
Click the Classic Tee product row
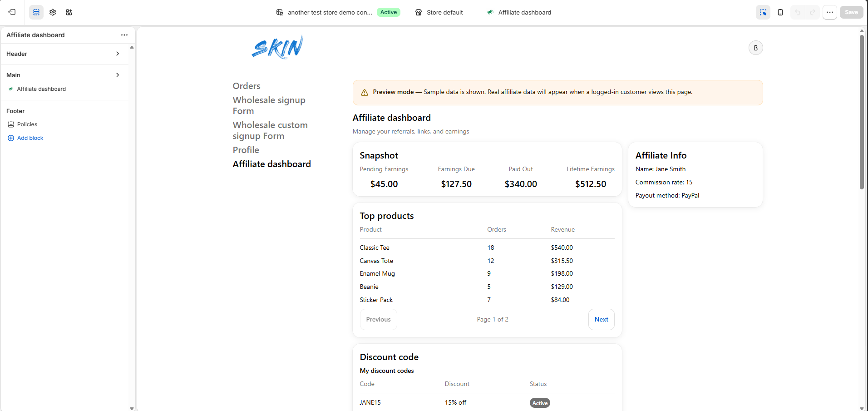tap(487, 248)
